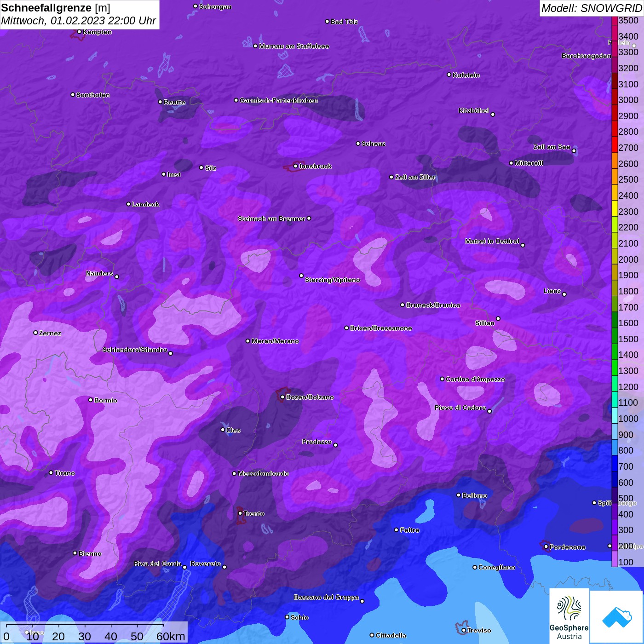Click the Landeck label
Screen dimensions: 644x644
click(x=145, y=204)
